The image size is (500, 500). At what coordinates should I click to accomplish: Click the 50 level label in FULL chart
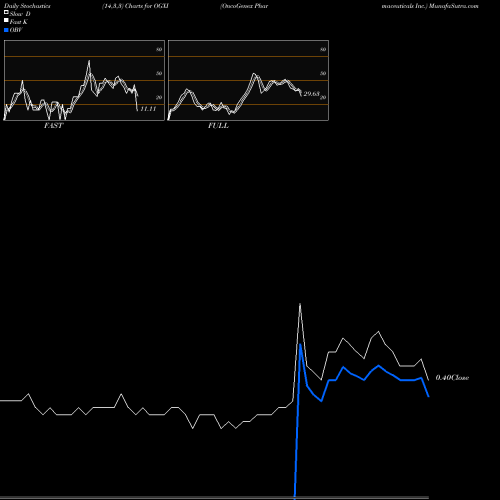pos(323,73)
